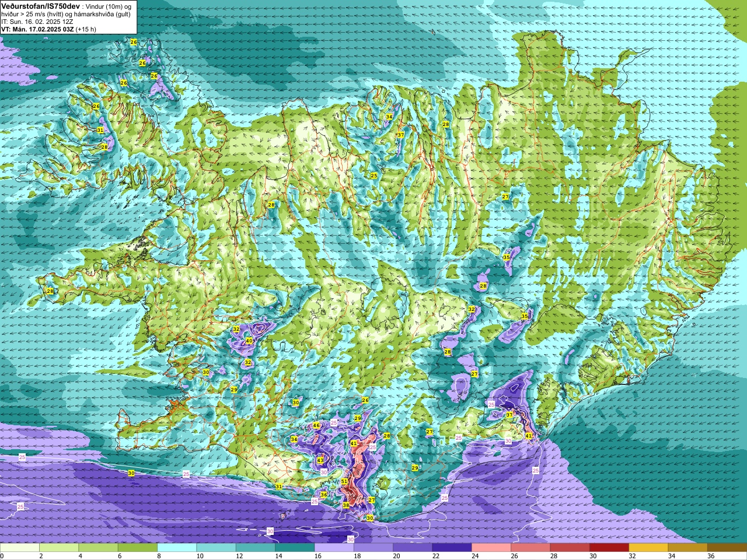Click the '16' tick label on the color scale
Viewport: 747px width, 560px height.
[318, 556]
